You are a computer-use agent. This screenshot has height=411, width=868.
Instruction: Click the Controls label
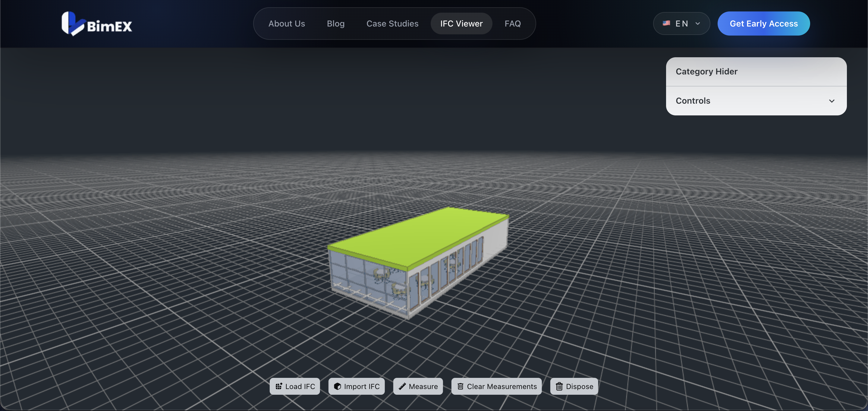pos(693,101)
